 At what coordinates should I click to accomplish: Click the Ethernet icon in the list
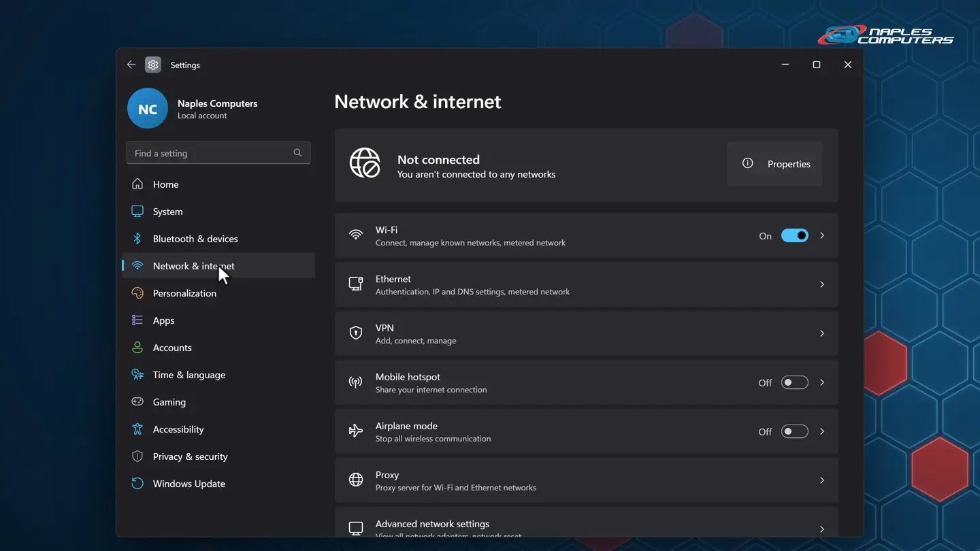coord(355,284)
